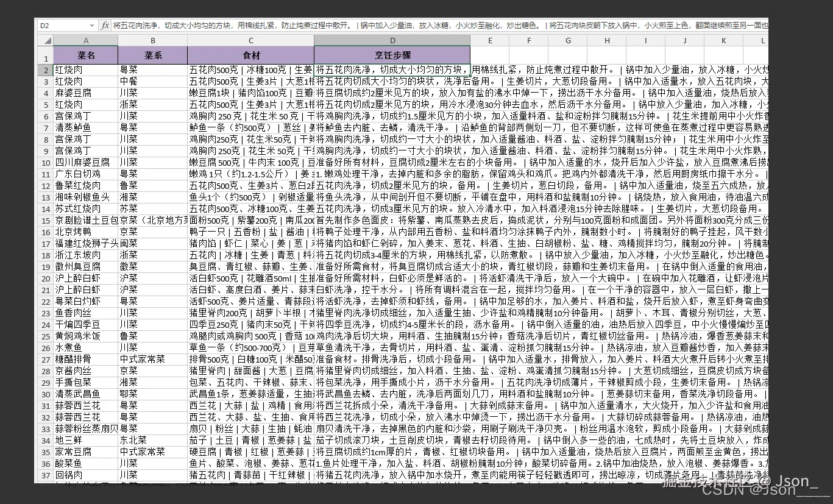The height and width of the screenshot is (504, 833).
Task: Click the select-all triangle corner of the sheet
Action: [47, 40]
